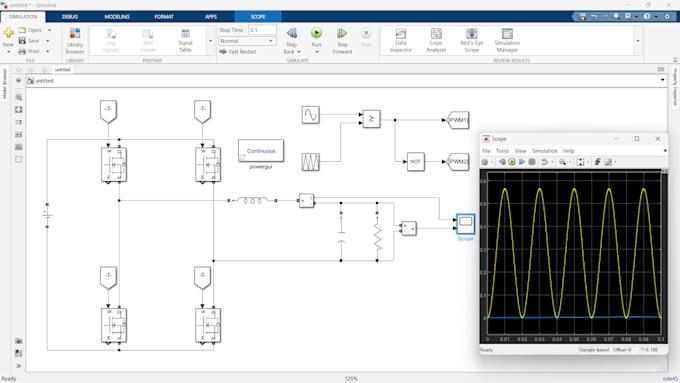Open the File menu in Scope window

[x=486, y=151]
